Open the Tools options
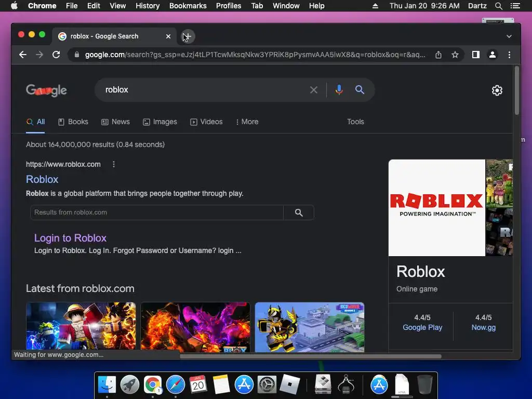The width and height of the screenshot is (532, 399). coord(355,122)
